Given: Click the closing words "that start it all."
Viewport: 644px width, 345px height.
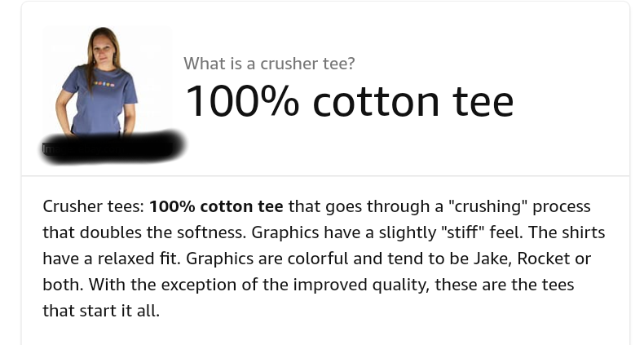Looking at the screenshot, I should (x=100, y=311).
